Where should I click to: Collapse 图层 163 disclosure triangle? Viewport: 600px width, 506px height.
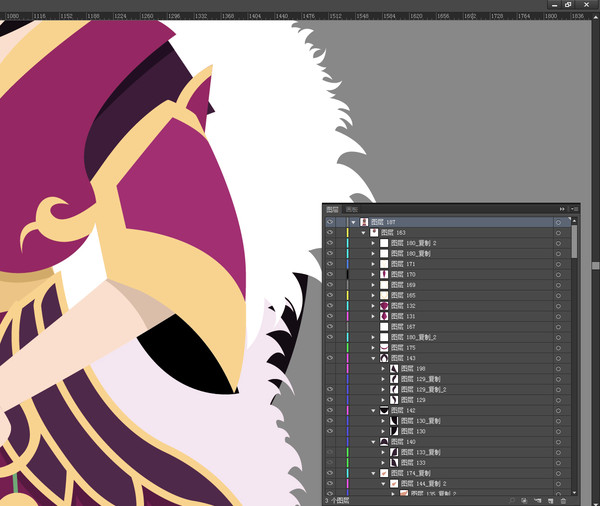[x=364, y=232]
